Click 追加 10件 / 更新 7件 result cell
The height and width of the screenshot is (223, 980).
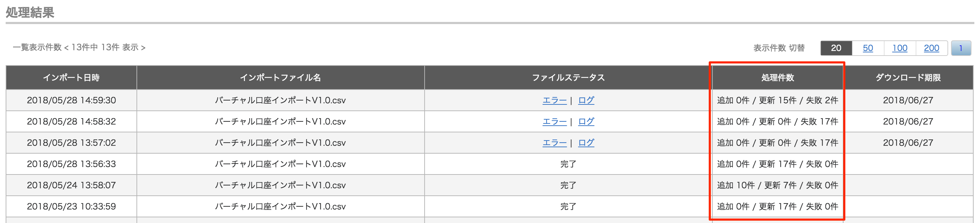[777, 185]
